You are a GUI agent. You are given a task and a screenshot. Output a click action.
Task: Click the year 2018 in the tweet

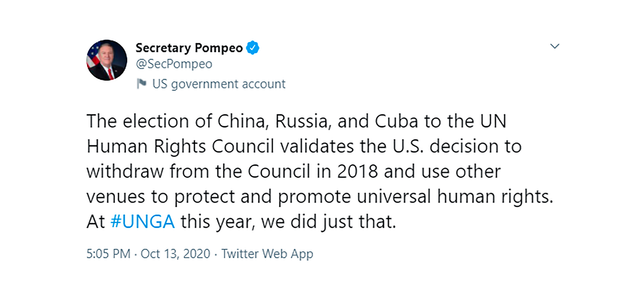tap(358, 172)
